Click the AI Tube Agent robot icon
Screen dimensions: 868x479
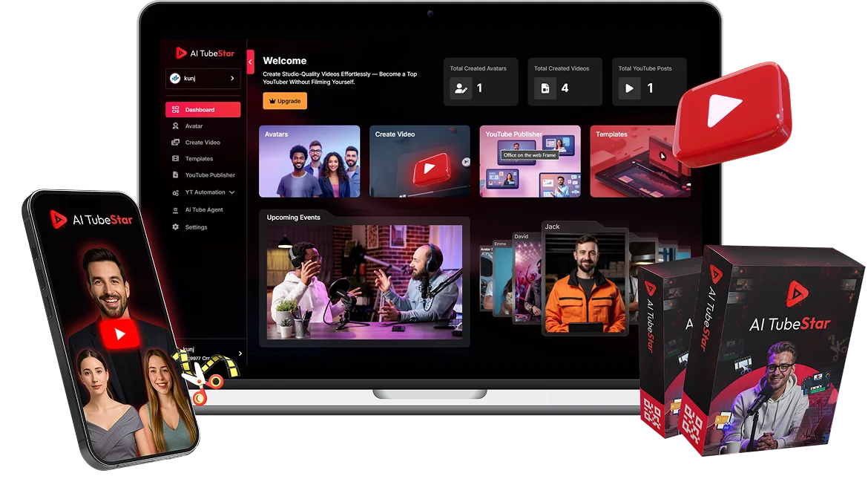point(176,210)
